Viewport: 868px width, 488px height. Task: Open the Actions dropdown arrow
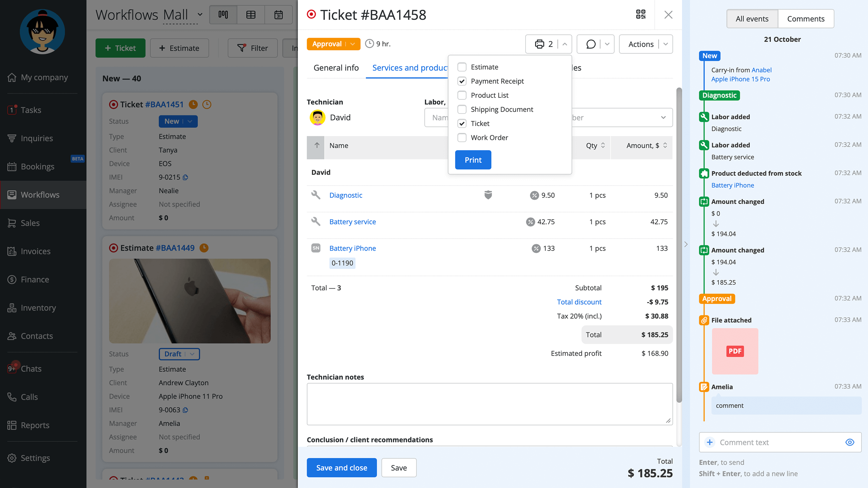point(666,44)
